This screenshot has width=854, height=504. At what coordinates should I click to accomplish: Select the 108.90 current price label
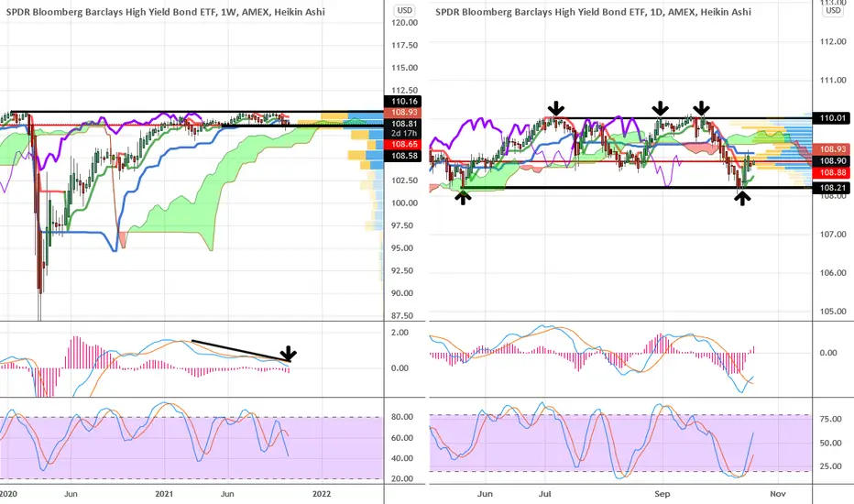831,160
